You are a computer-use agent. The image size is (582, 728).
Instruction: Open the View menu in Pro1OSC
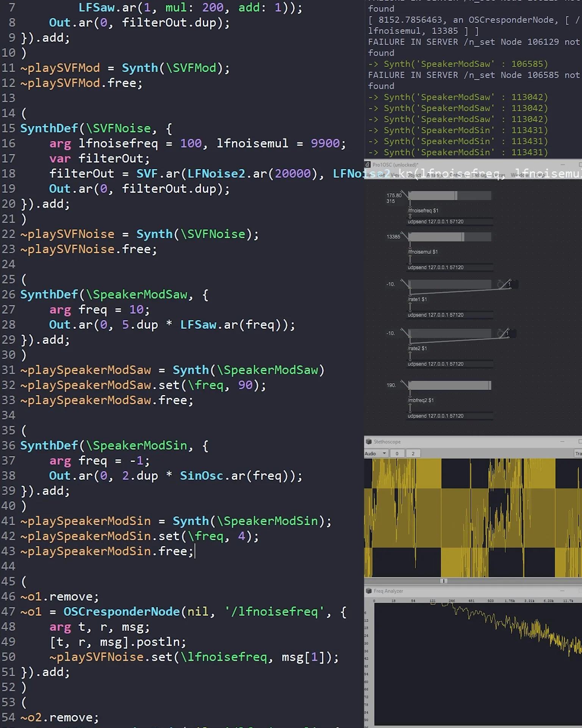(x=395, y=175)
